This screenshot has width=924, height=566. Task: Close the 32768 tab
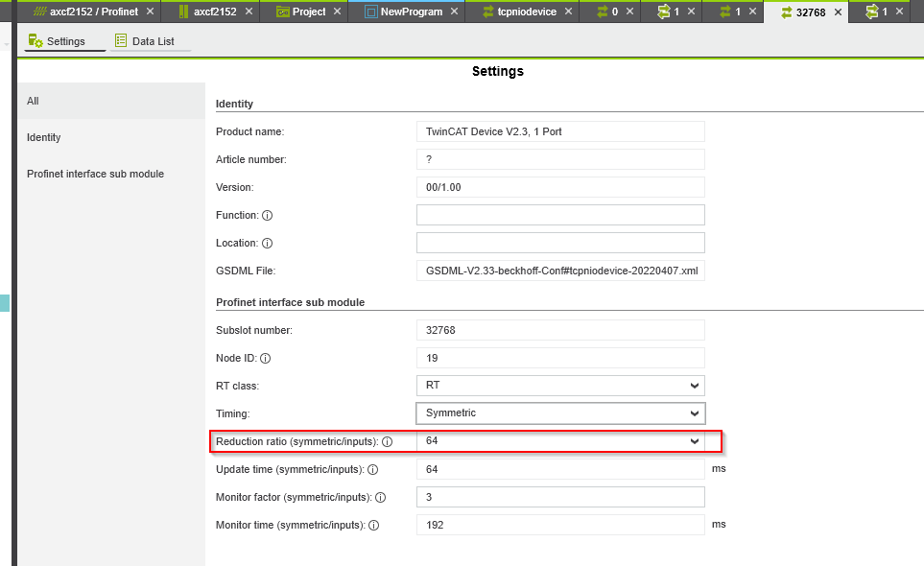pos(838,12)
